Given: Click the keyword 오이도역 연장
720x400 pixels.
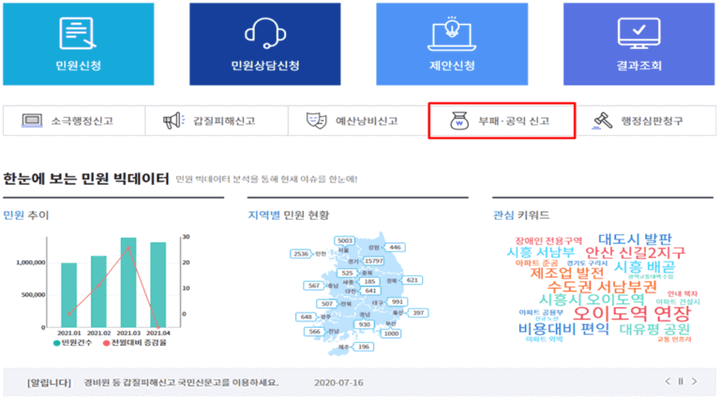Looking at the screenshot, I should pos(631,313).
